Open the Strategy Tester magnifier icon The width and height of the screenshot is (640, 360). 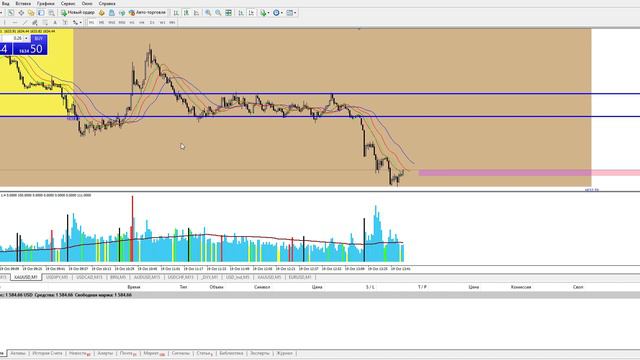[x=51, y=13]
